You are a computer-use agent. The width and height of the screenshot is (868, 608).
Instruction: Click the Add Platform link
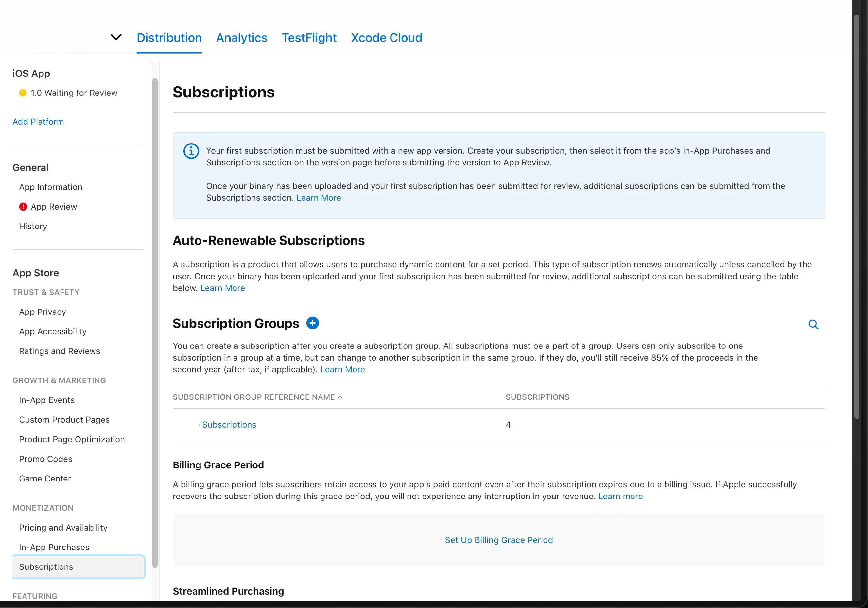38,122
